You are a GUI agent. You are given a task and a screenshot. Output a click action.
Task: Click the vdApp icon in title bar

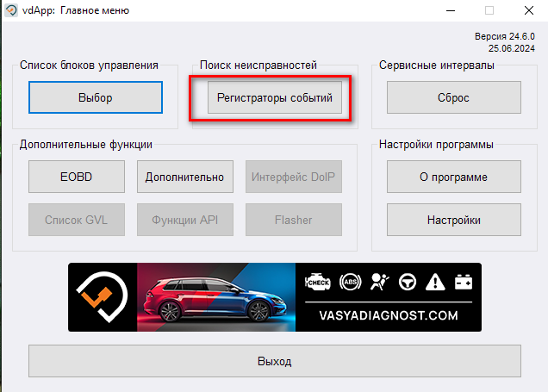pyautogui.click(x=11, y=10)
